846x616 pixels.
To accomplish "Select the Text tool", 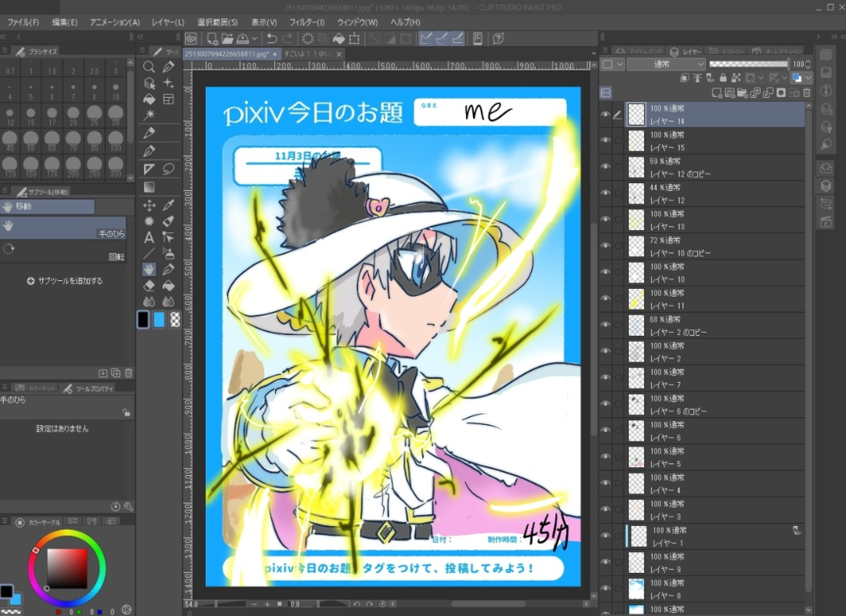I will [x=149, y=237].
